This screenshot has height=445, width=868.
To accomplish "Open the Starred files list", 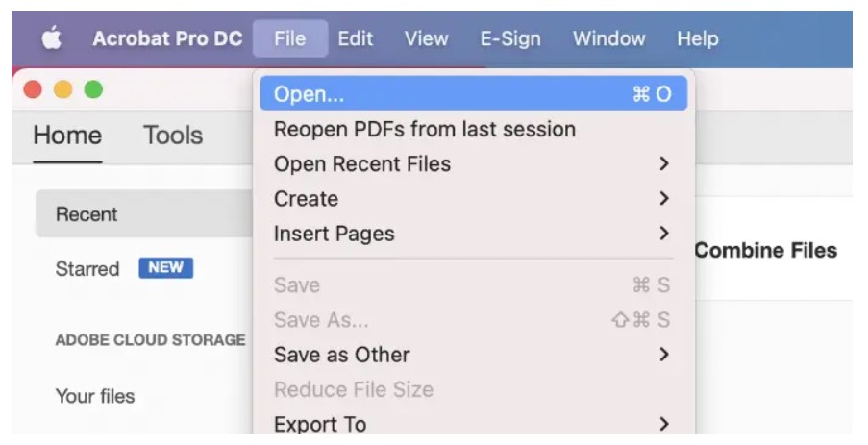I will pos(87,269).
